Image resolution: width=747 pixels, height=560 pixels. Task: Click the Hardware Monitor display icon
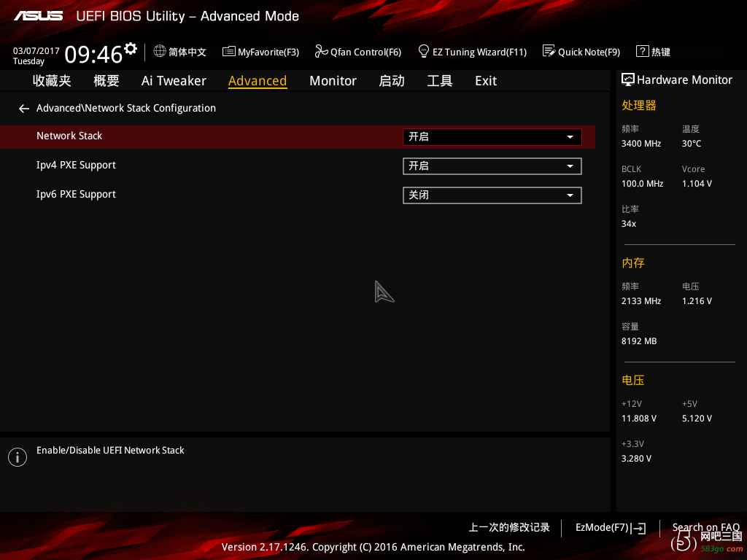628,80
